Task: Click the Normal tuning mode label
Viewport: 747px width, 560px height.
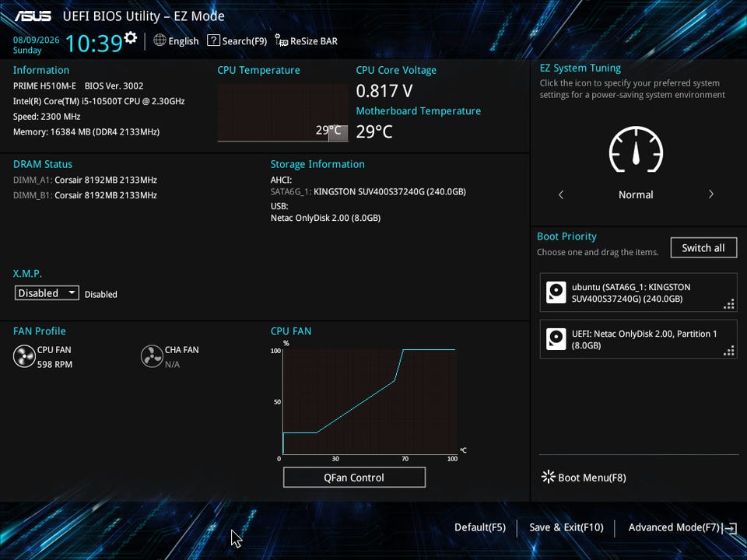Action: (636, 194)
